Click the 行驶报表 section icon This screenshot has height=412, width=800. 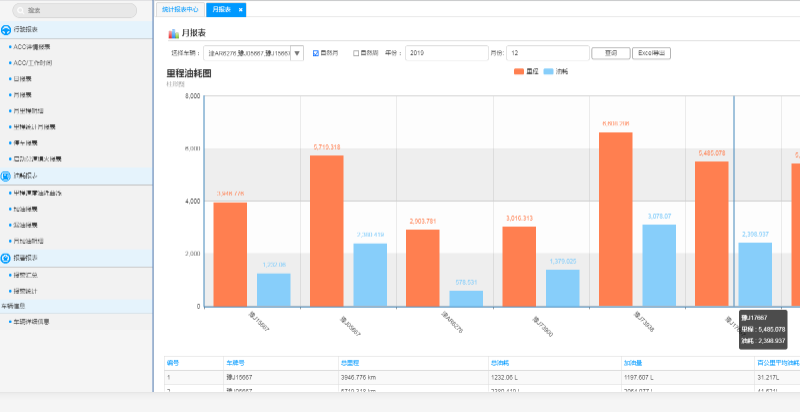[7, 31]
